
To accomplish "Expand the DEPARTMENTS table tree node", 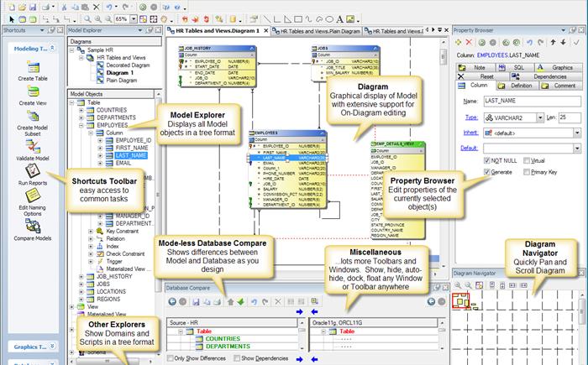I will pos(81,117).
